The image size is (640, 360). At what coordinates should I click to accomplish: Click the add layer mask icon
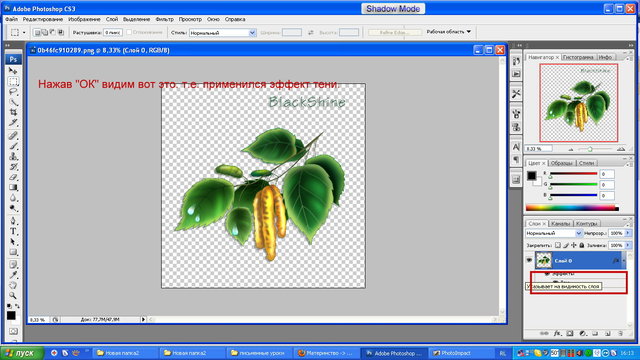(570, 333)
